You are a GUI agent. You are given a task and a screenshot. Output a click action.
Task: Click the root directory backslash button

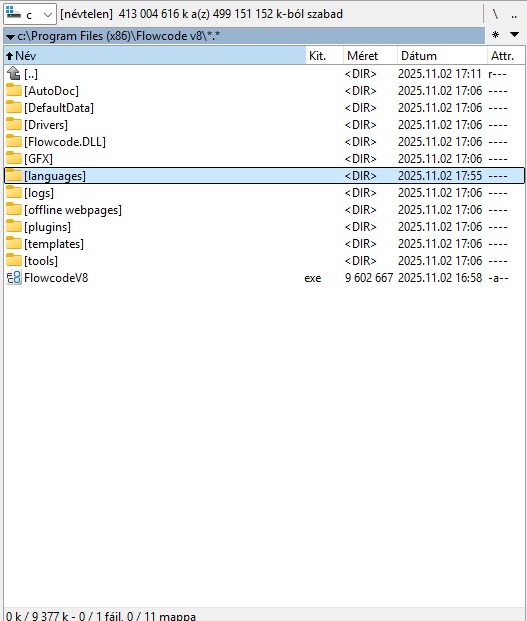click(495, 15)
